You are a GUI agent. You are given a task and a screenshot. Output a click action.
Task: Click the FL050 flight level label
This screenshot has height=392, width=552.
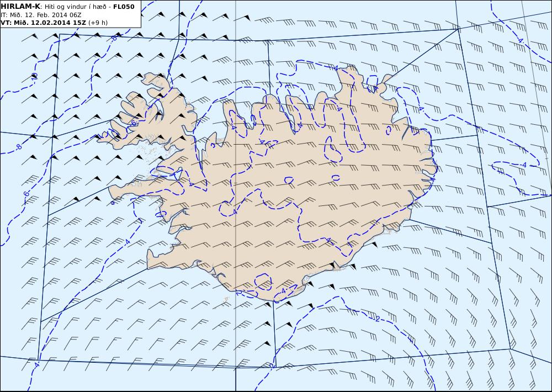124,7
